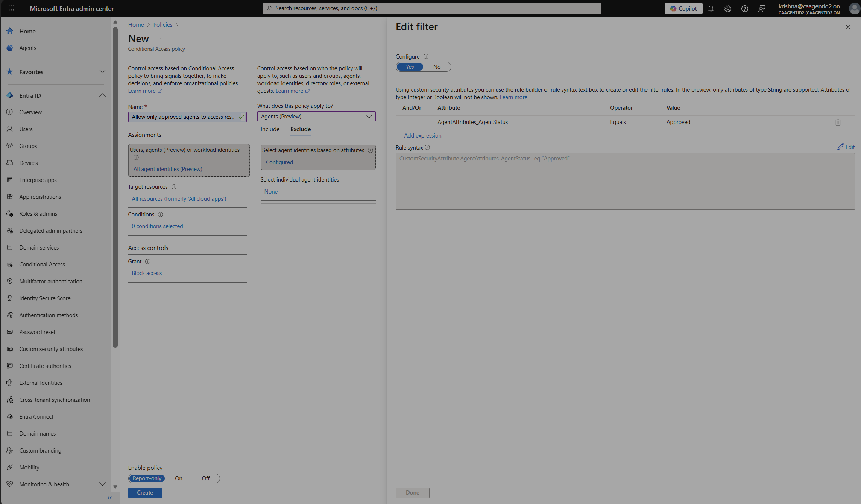Viewport: 861px width, 504px height.
Task: Open the help question mark icon
Action: pos(744,8)
